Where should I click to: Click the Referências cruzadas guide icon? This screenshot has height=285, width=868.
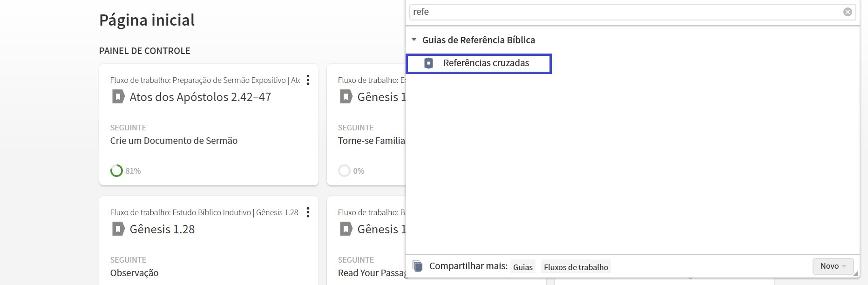tap(428, 63)
